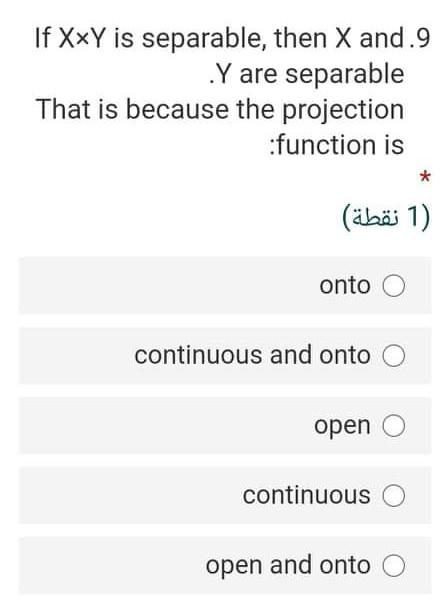The image size is (445, 612).
Task: Click the "continuous" answer label text
Action: 306,495
